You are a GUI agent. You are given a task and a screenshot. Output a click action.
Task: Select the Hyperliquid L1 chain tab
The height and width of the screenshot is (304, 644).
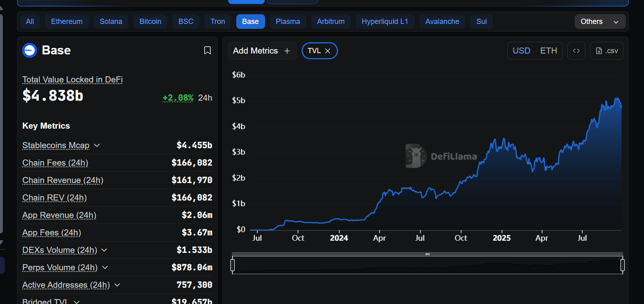click(385, 22)
